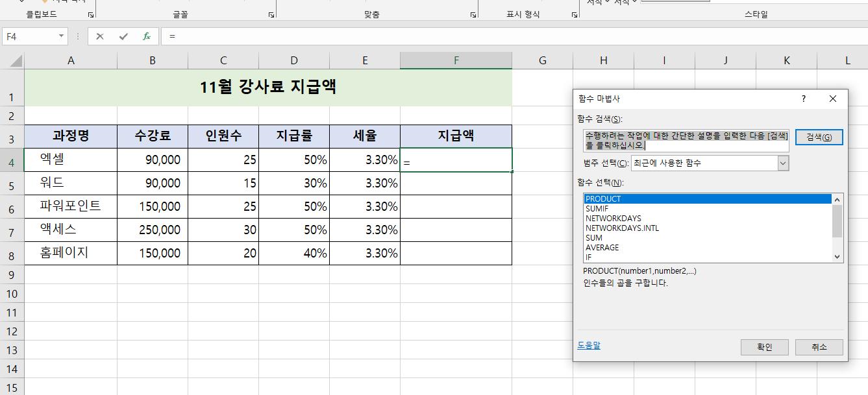Click the 확인 button
Screen dimensions: 868x395
tap(765, 347)
